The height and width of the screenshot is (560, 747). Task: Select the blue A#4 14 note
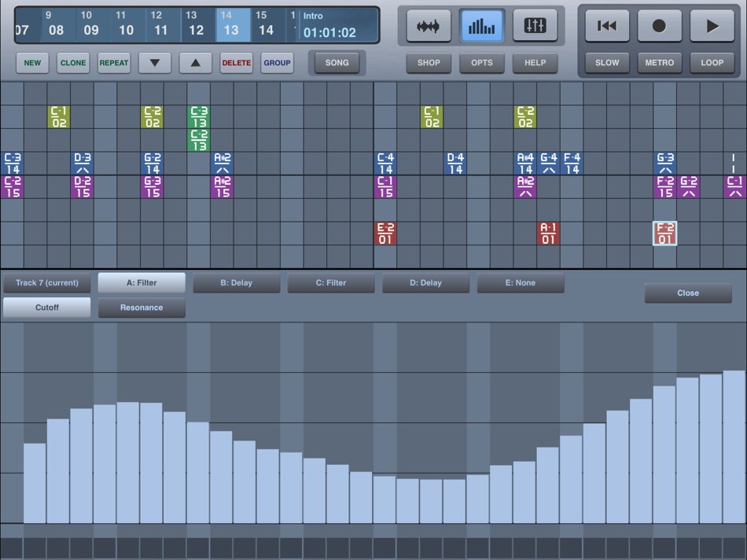pyautogui.click(x=525, y=164)
